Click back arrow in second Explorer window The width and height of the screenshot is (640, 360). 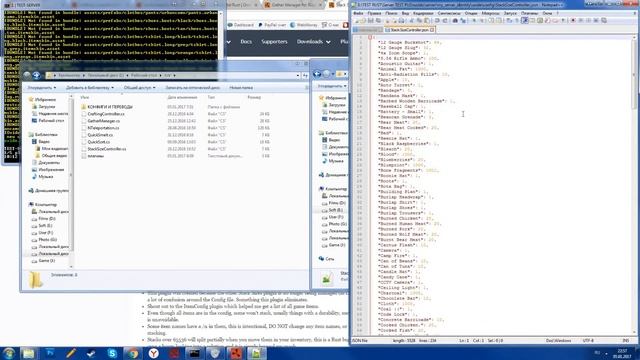(317, 74)
